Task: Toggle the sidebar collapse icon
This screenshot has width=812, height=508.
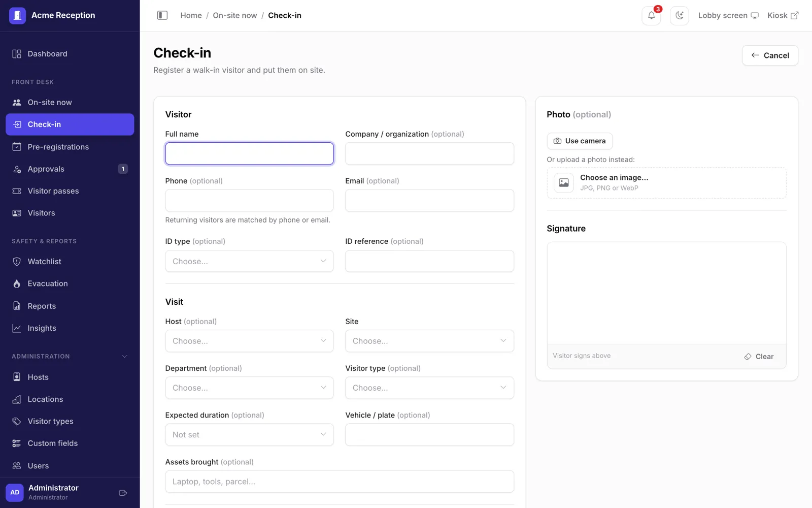Action: [x=162, y=15]
